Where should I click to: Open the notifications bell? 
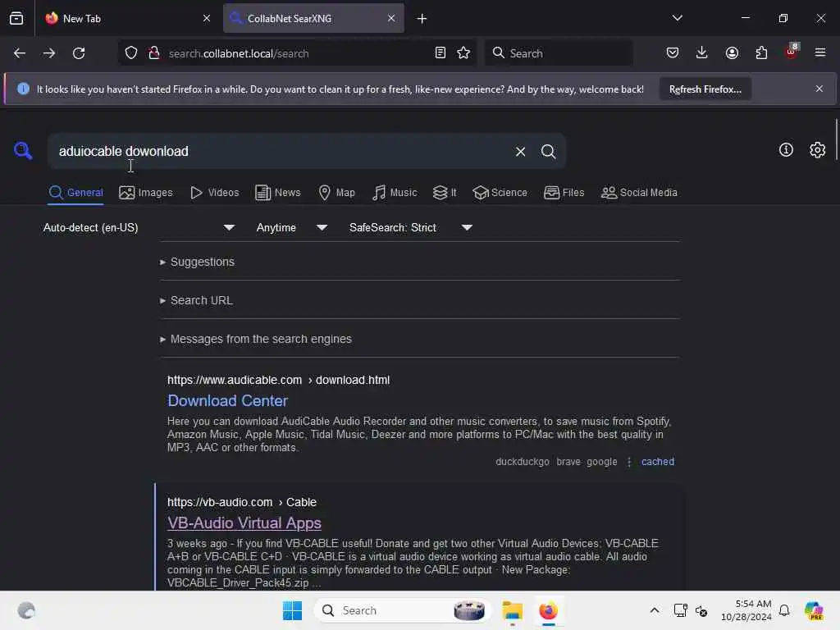point(784,610)
